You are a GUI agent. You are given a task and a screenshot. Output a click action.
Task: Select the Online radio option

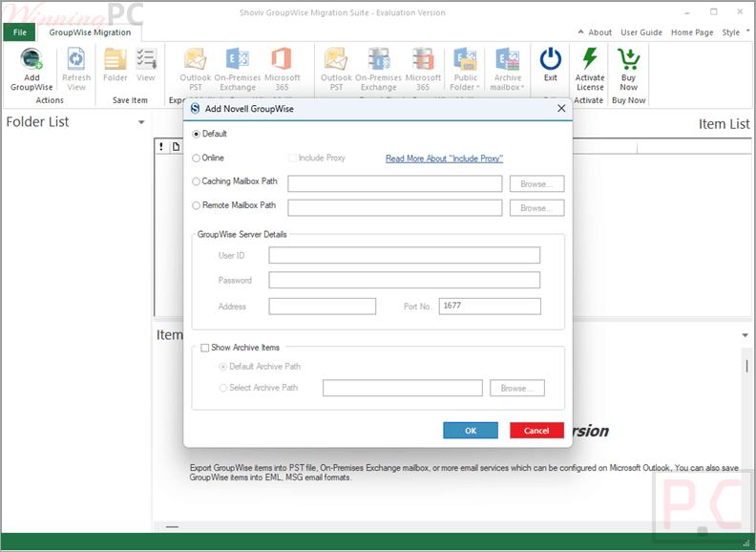pos(197,159)
